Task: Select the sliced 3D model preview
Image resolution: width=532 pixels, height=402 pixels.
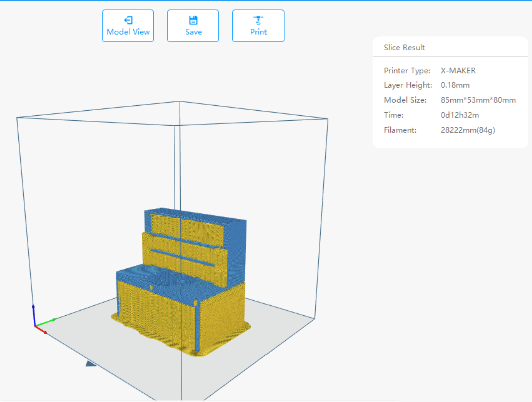Action: click(181, 282)
